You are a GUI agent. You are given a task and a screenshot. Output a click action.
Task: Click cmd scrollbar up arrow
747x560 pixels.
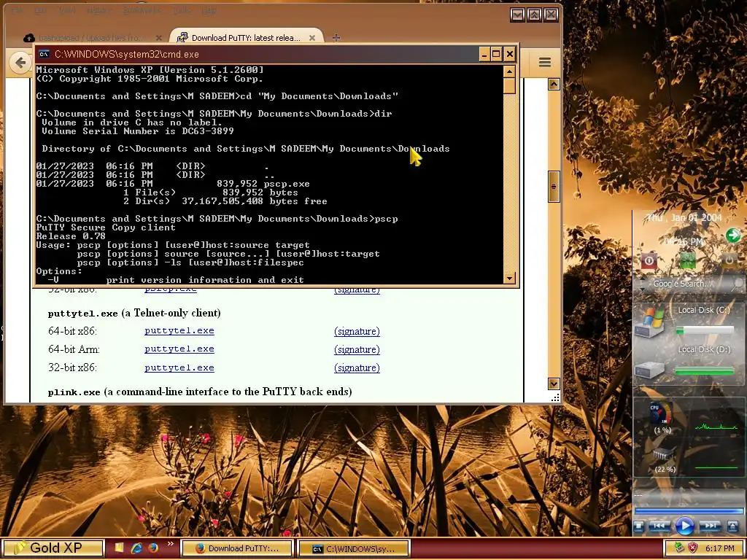click(509, 72)
